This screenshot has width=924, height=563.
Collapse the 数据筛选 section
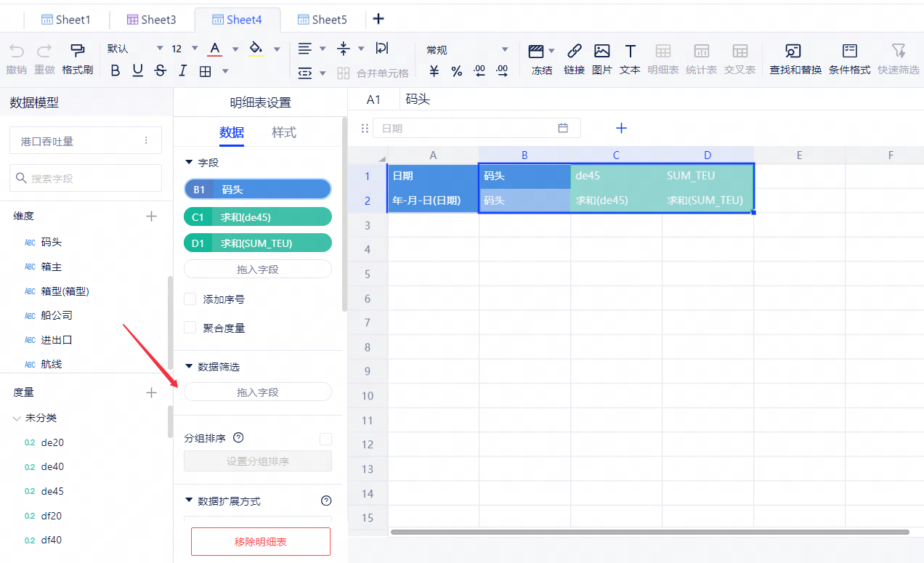click(x=190, y=367)
